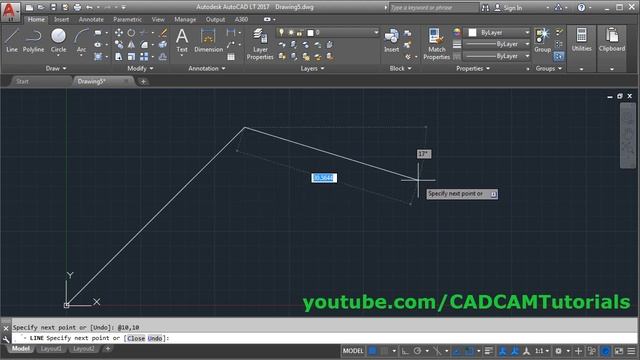Viewport: 640px width, 360px height.
Task: Click the Stretch tool icon
Action: click(119, 56)
